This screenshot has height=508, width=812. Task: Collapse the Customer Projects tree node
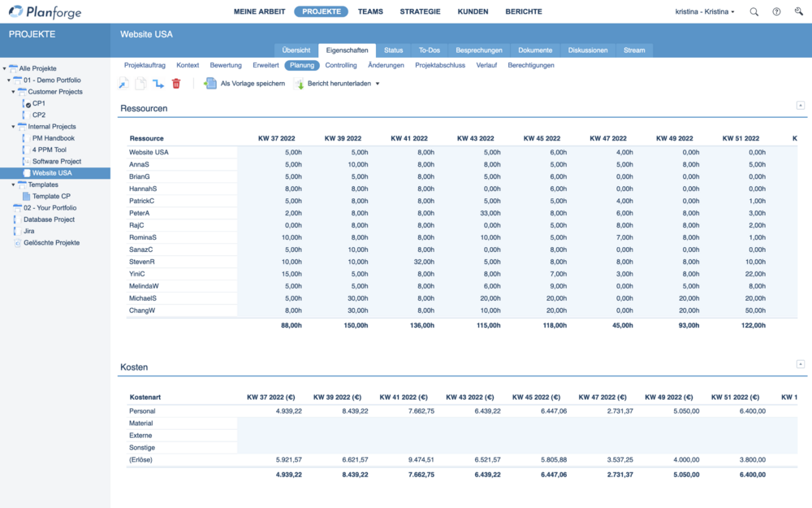14,92
